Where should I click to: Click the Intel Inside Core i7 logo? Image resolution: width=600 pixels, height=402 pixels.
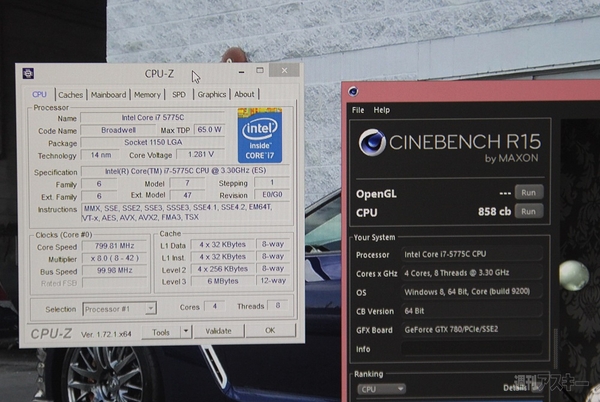pyautogui.click(x=260, y=135)
